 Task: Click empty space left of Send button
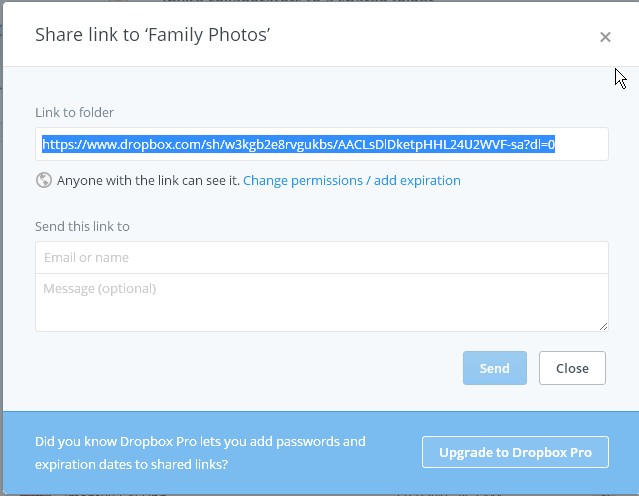point(250,368)
